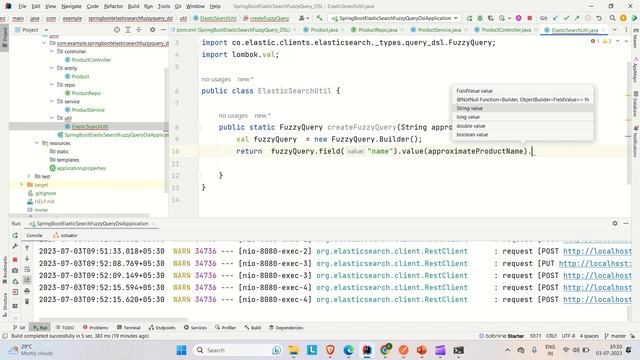
Task: Open File Explorer from taskbar
Action: pos(293,350)
